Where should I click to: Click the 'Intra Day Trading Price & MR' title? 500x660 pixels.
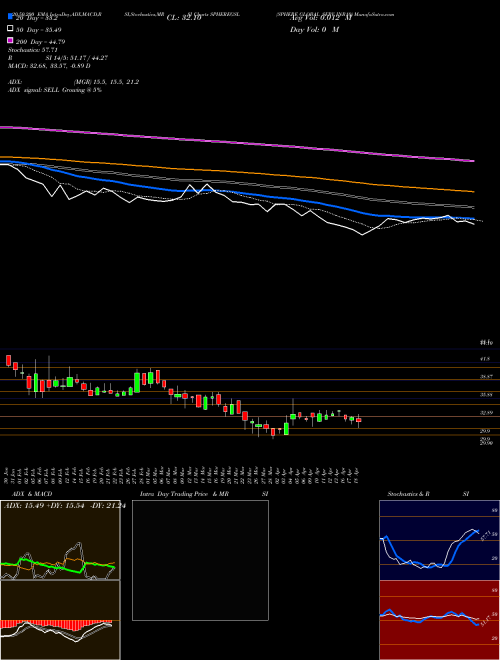[184, 494]
